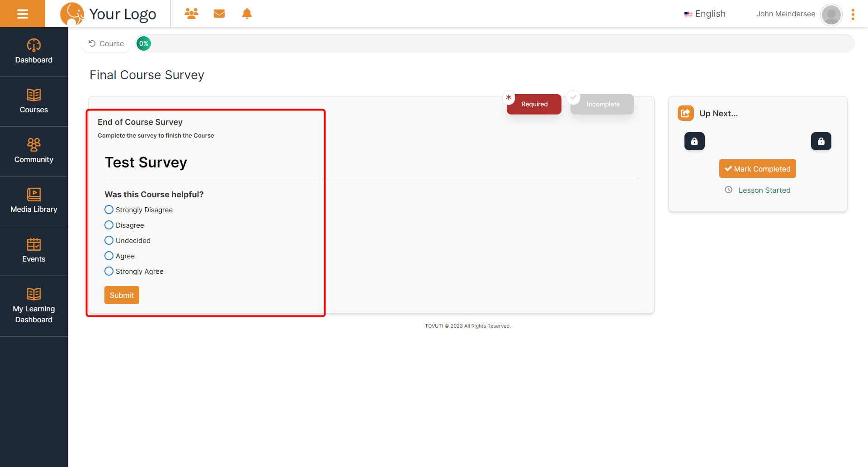Open the vertical three-dot user menu

(x=853, y=14)
